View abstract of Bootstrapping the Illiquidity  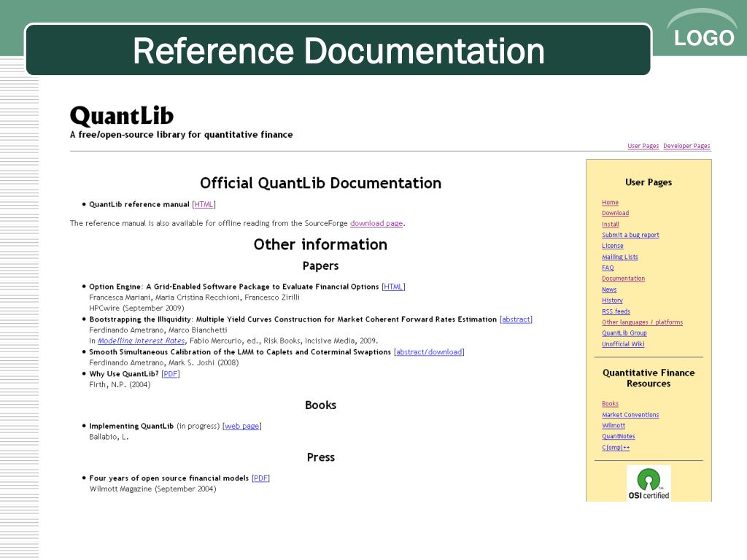click(516, 319)
